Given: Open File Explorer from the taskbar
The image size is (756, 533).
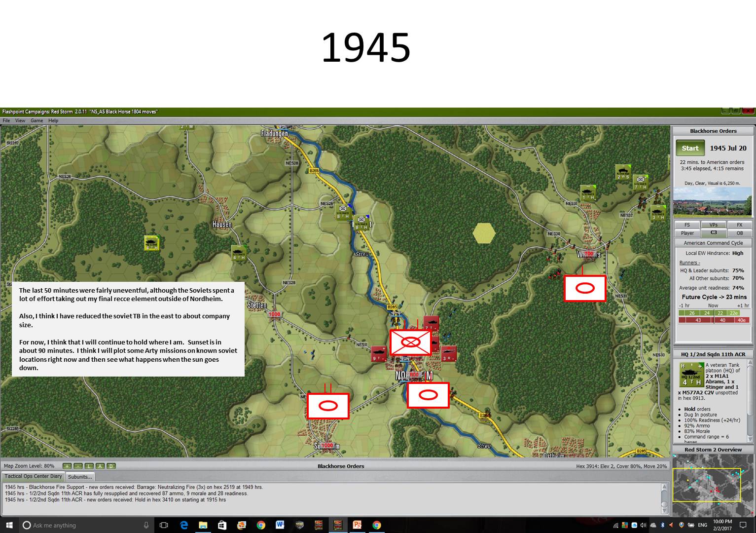Looking at the screenshot, I should pos(203,525).
